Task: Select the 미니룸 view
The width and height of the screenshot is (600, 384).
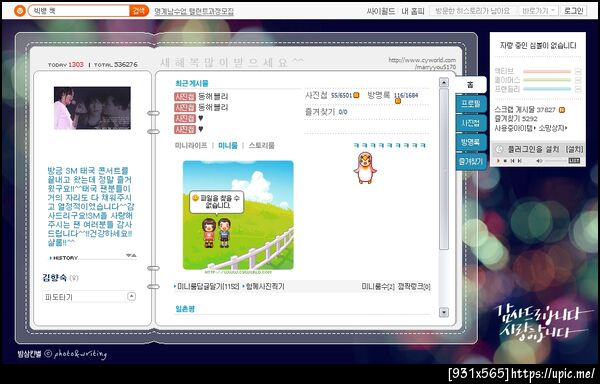Action: tap(228, 145)
